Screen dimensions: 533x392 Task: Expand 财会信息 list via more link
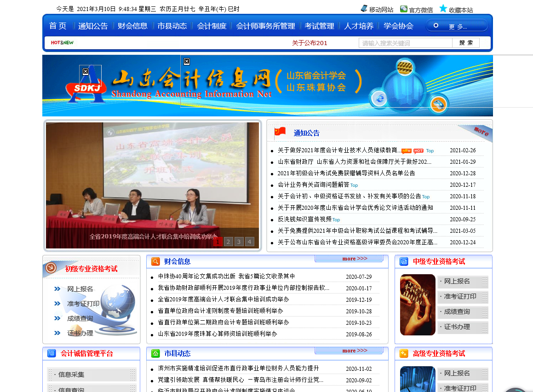click(355, 259)
